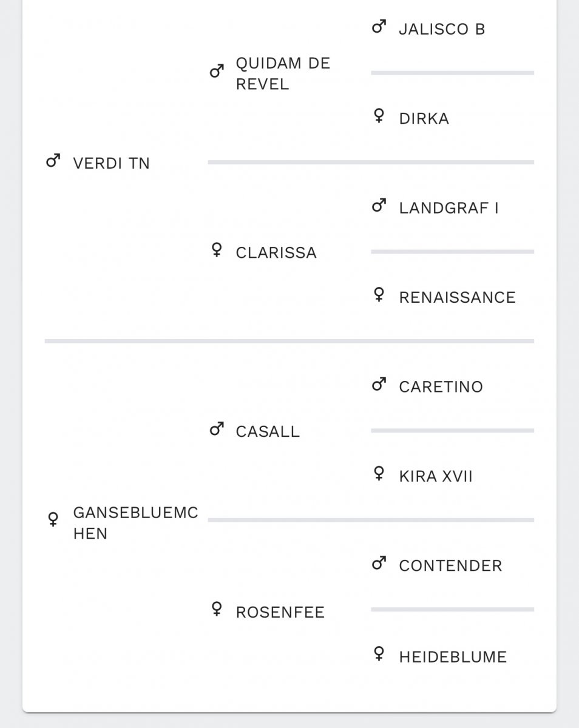Click the female symbol beside ROSENFEE
Screen dimensions: 579x728
[216, 609]
